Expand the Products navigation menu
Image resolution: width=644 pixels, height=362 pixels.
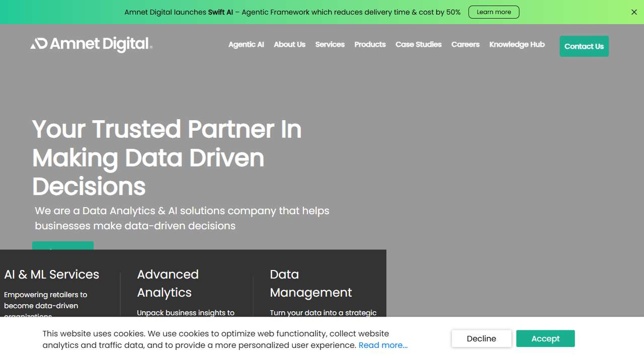pyautogui.click(x=370, y=44)
